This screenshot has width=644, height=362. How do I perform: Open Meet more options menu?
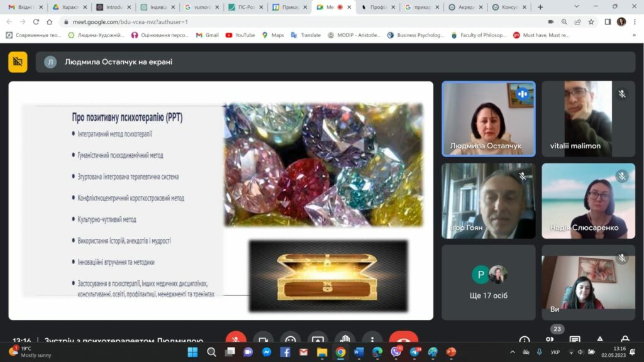372,340
